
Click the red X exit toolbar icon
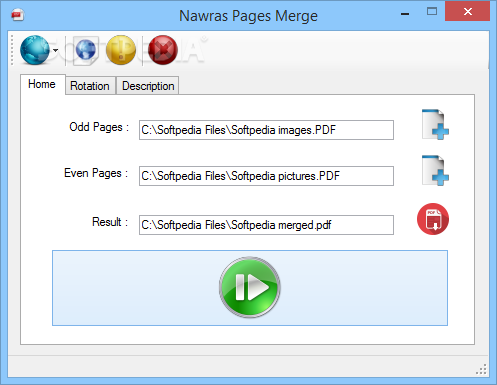[x=163, y=50]
